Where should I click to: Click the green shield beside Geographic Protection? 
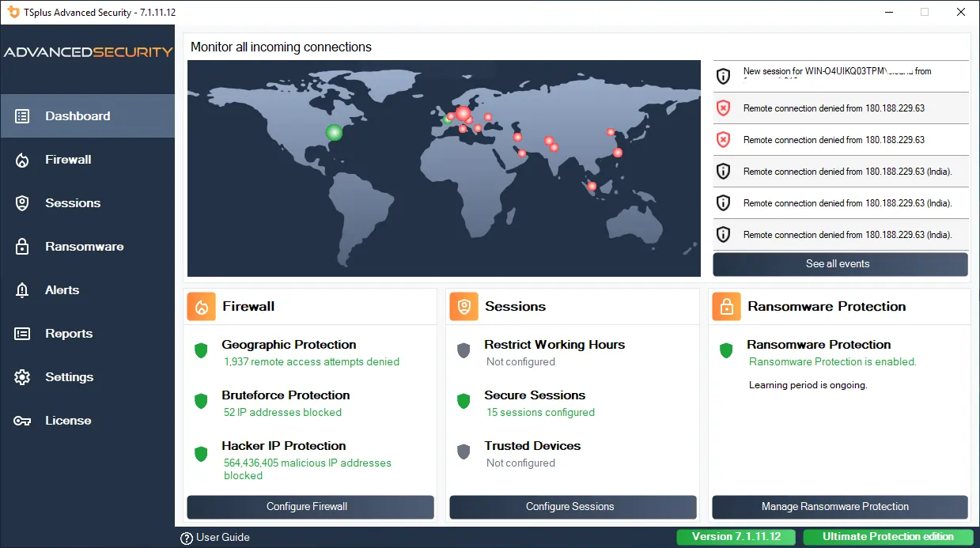(201, 350)
